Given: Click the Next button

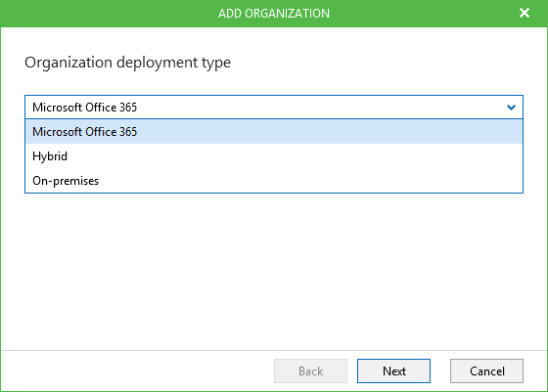Looking at the screenshot, I should 393,370.
